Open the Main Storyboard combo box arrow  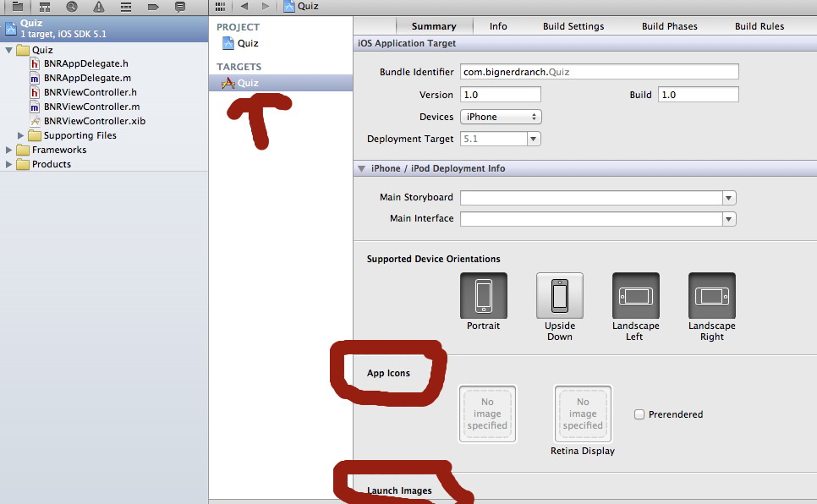[x=728, y=198]
